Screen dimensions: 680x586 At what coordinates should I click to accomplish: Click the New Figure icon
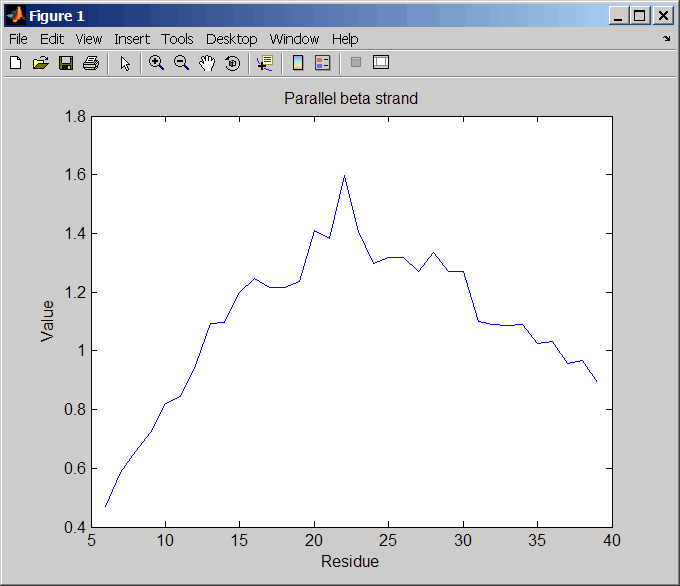pyautogui.click(x=16, y=63)
